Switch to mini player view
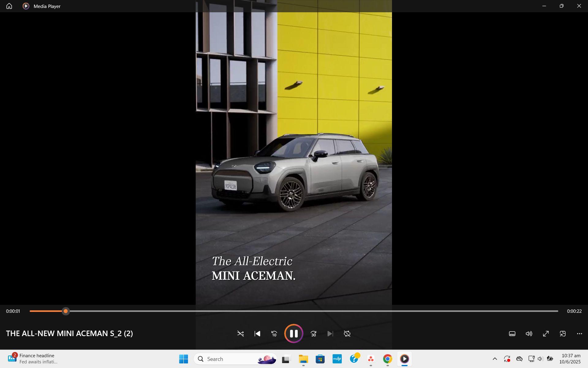The image size is (588, 368). click(x=563, y=333)
